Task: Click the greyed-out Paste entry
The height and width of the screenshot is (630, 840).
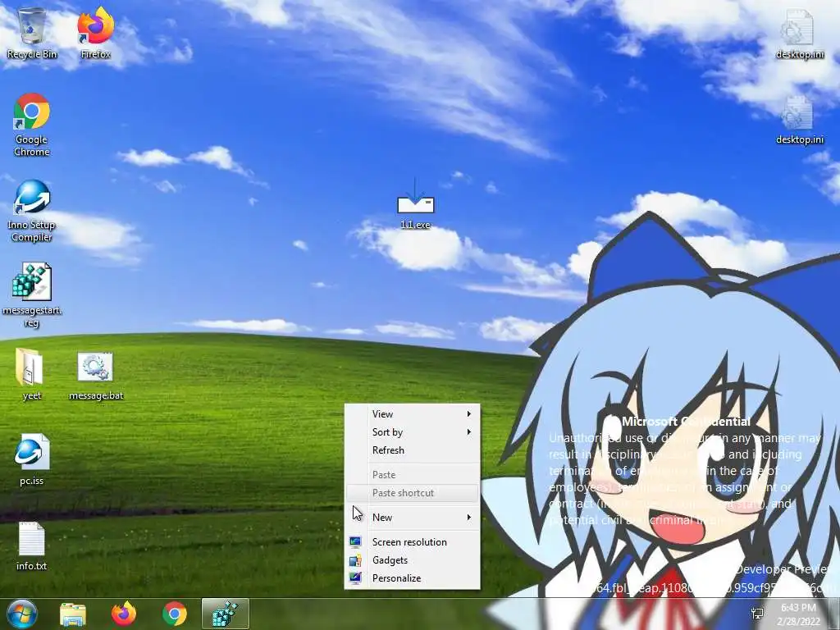Action: tap(412, 475)
